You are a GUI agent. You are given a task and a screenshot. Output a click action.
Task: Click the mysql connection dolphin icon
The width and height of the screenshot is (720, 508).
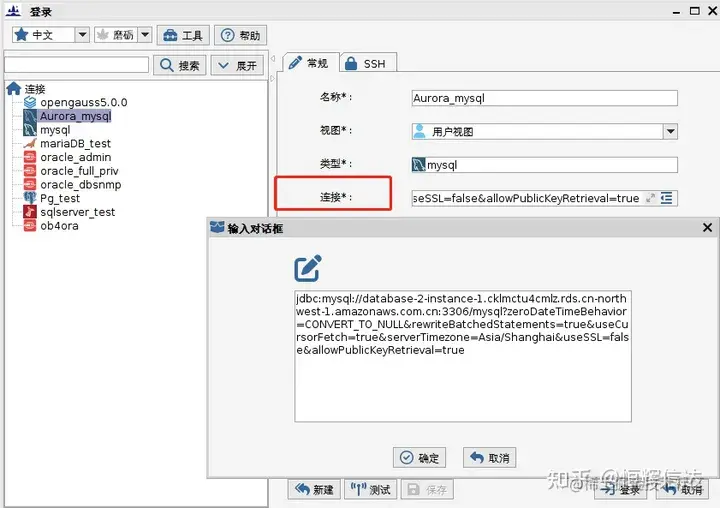(x=30, y=130)
